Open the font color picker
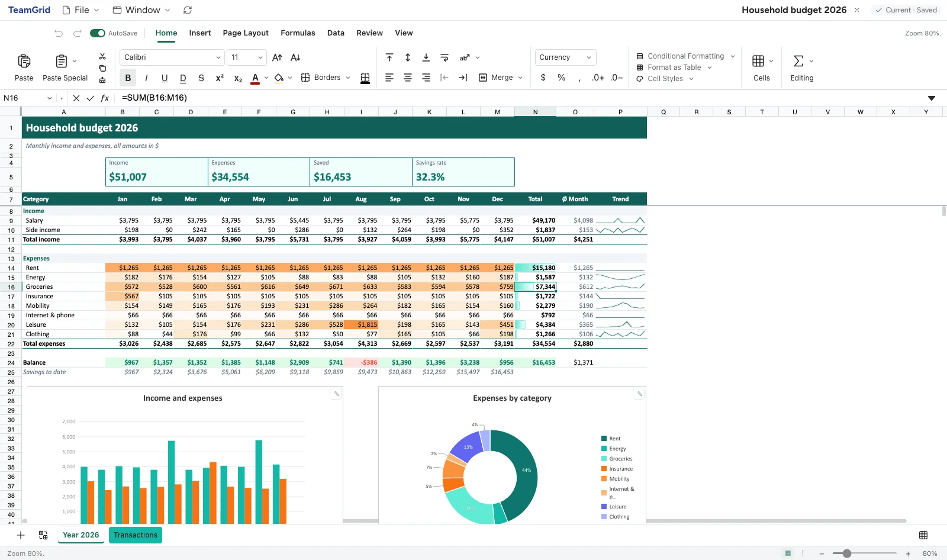Image resolution: width=947 pixels, height=560 pixels. click(266, 78)
